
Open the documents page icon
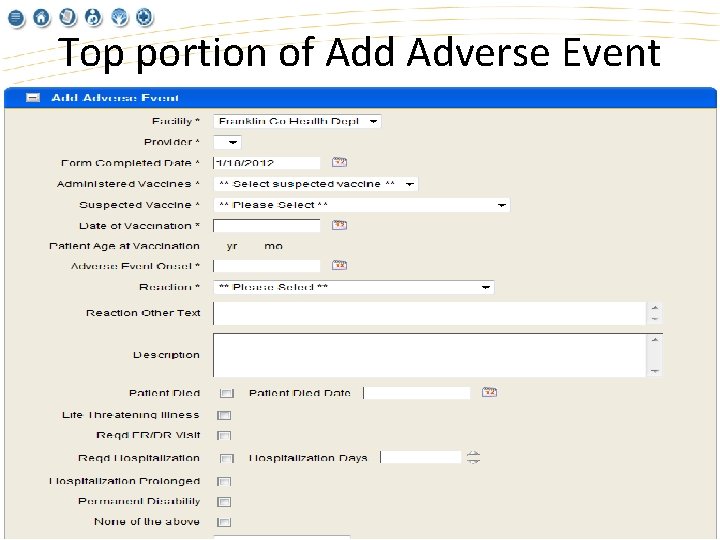(x=68, y=17)
